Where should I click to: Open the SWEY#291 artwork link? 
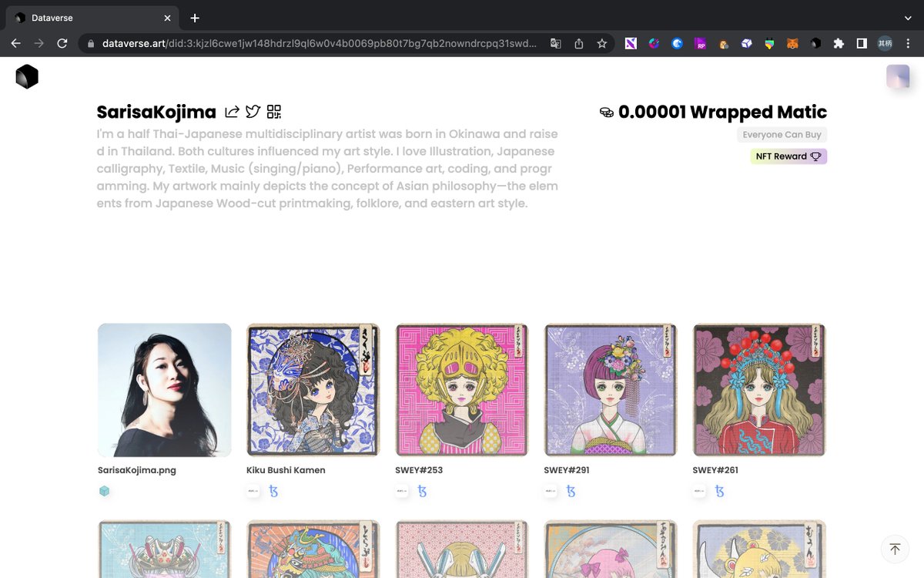[610, 389]
